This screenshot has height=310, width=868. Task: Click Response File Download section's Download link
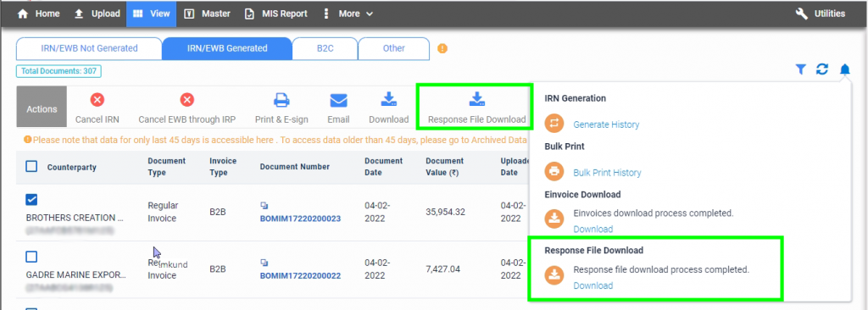coord(593,285)
